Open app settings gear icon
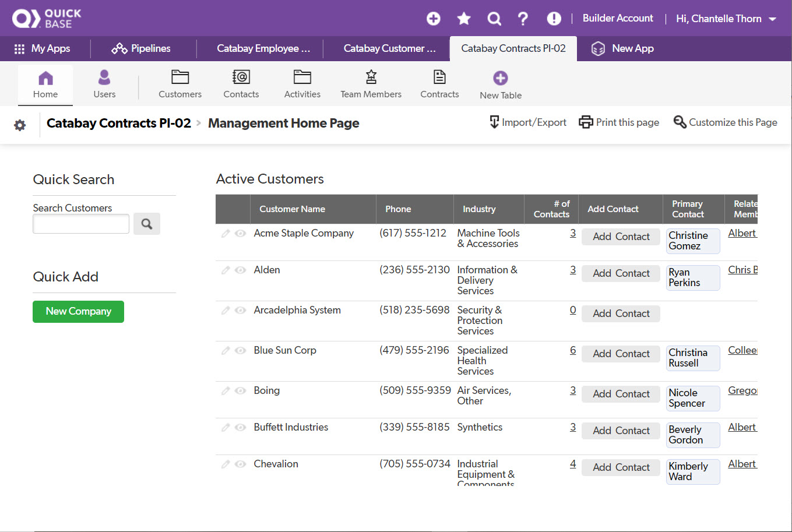Image resolution: width=792 pixels, height=532 pixels. (20, 125)
